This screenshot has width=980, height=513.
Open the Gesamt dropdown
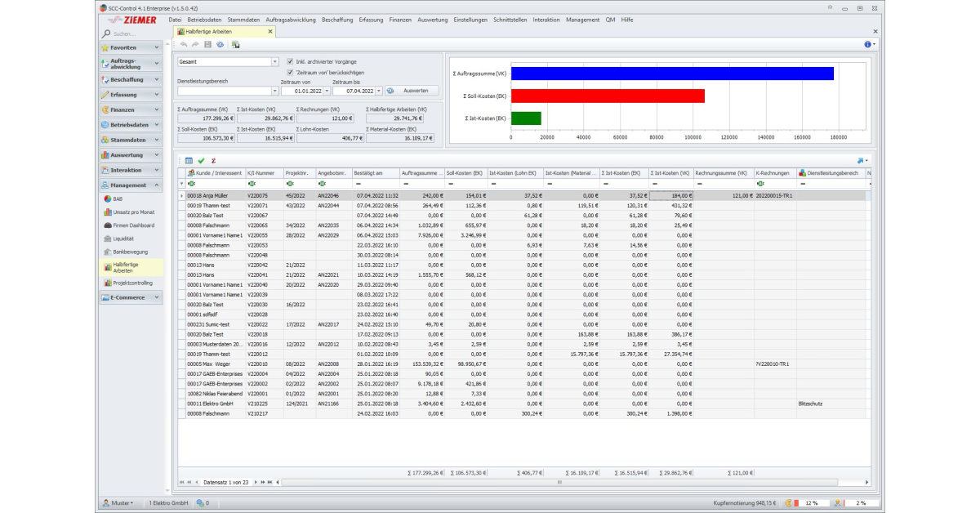point(274,61)
